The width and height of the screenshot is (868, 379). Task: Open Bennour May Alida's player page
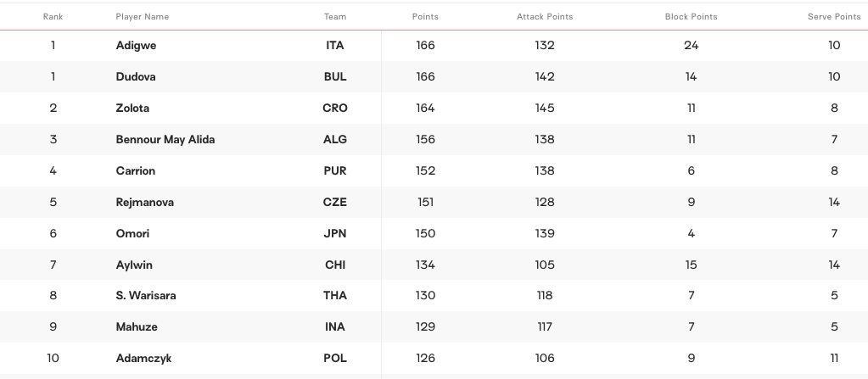pyautogui.click(x=165, y=140)
